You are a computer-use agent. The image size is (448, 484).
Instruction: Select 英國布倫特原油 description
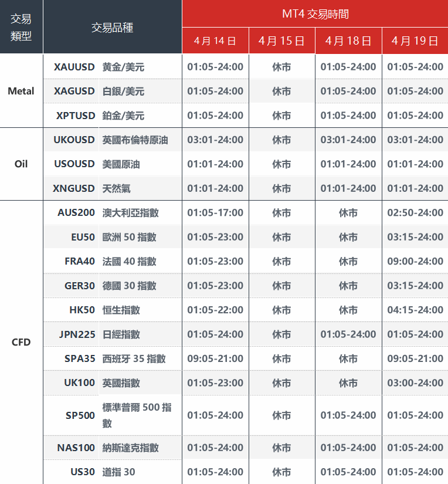pos(135,140)
